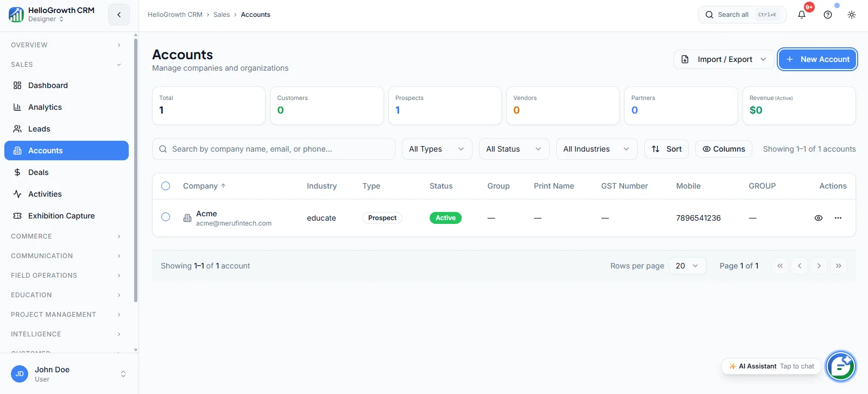Go to first page double-chevron
This screenshot has width=868, height=394.
pyautogui.click(x=780, y=266)
